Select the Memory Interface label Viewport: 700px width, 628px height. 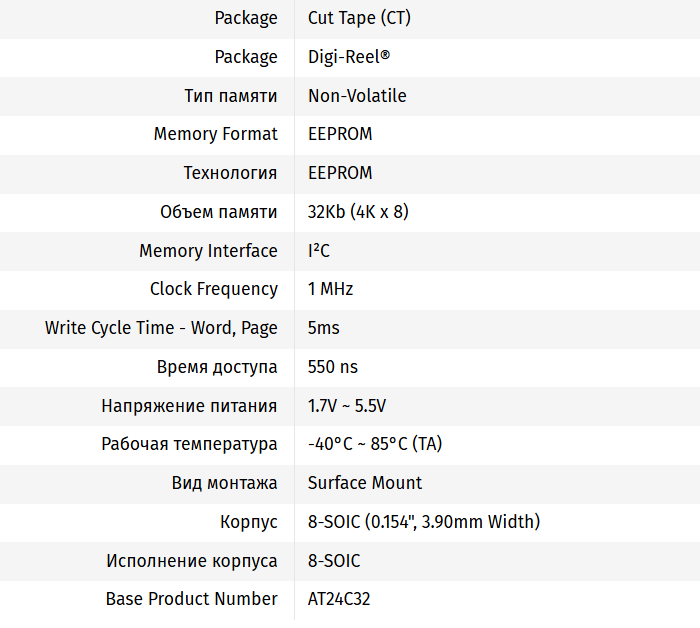point(208,251)
